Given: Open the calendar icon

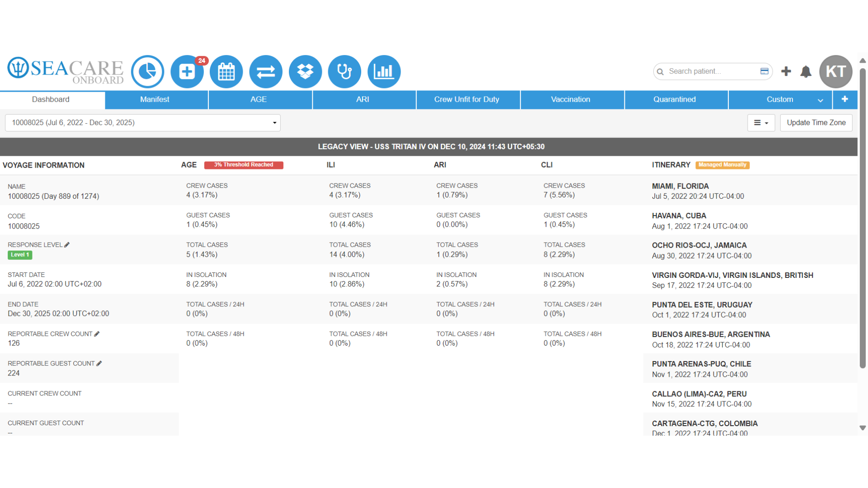Looking at the screenshot, I should 226,71.
